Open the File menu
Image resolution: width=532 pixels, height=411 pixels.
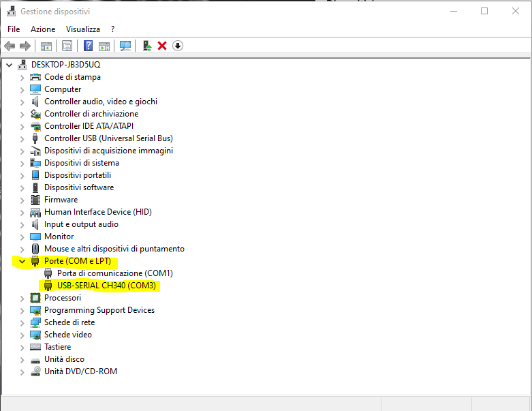14,29
